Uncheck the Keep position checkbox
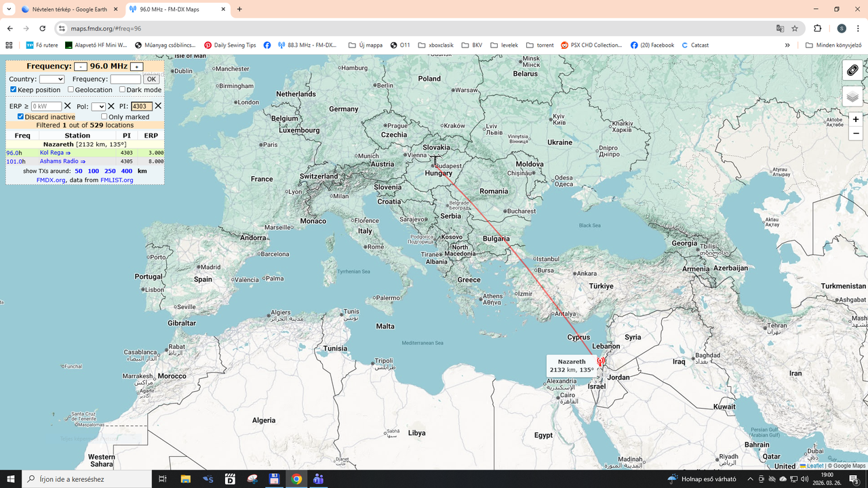Screen dimensions: 868x488 (13, 89)
